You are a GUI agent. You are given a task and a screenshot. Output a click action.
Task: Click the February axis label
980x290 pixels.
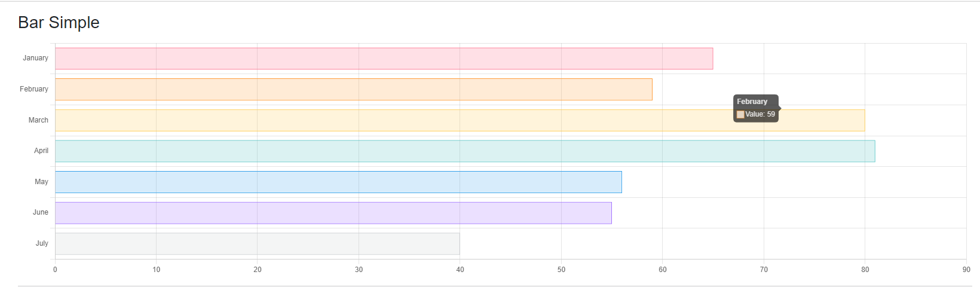point(34,89)
